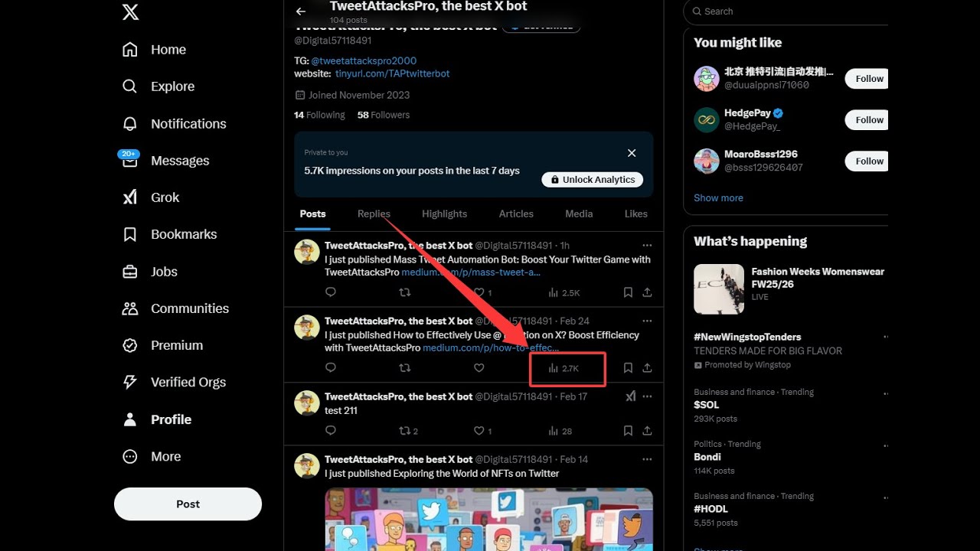Like the test 211 post
Viewport: 980px width, 551px height.
(x=482, y=431)
